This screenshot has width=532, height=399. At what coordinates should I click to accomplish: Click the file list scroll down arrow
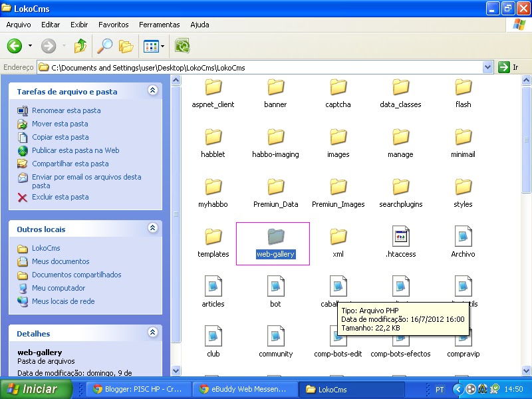(526, 370)
